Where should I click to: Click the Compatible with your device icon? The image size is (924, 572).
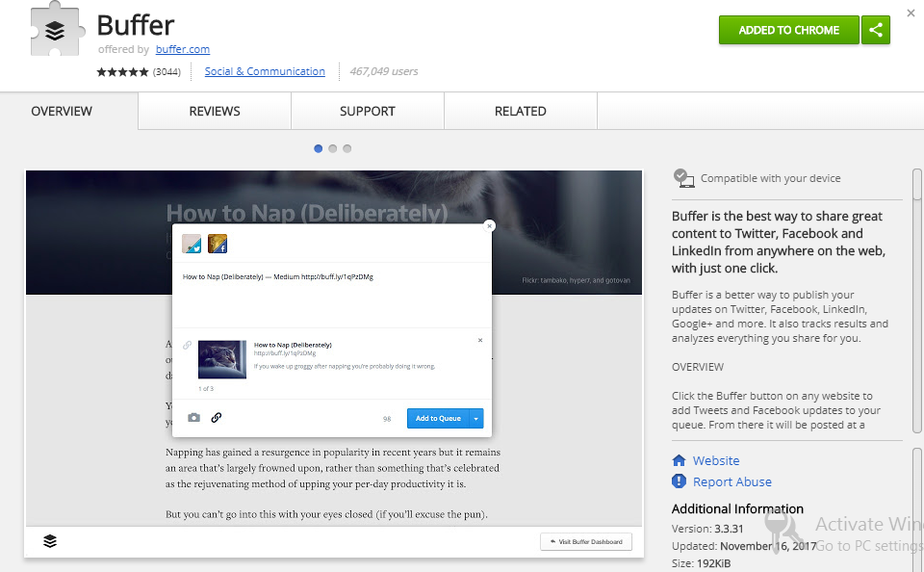(683, 178)
